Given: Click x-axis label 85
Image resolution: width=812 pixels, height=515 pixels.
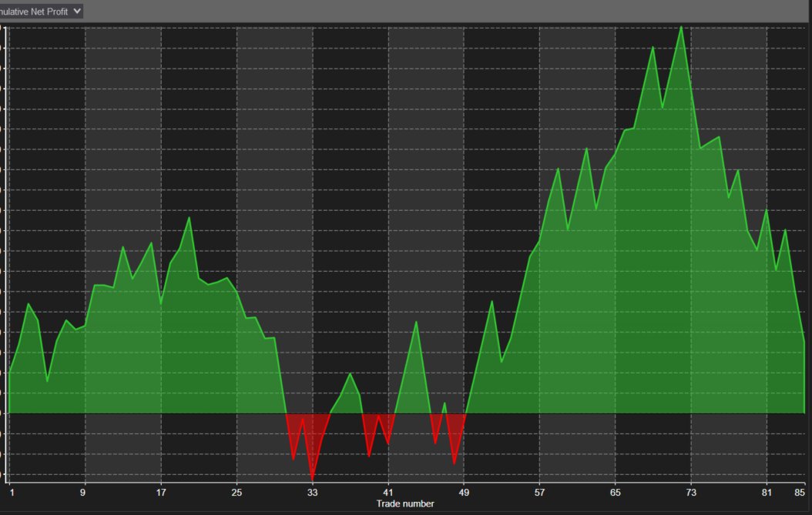Looking at the screenshot, I should tap(800, 492).
